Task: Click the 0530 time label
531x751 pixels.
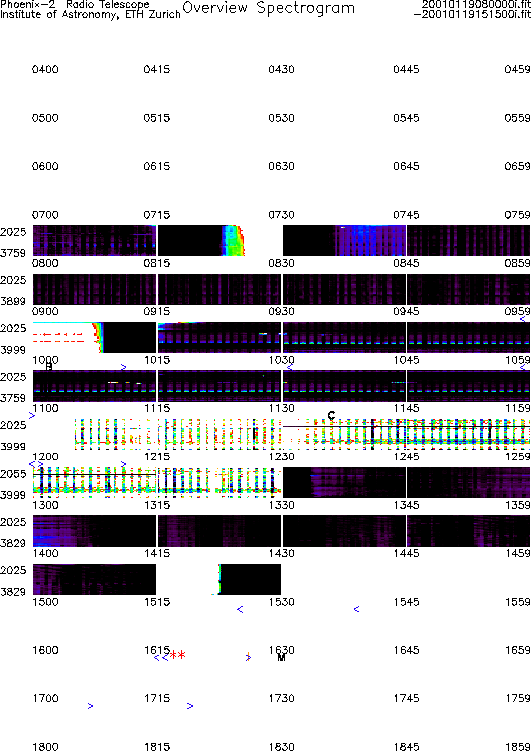Action: (x=281, y=118)
